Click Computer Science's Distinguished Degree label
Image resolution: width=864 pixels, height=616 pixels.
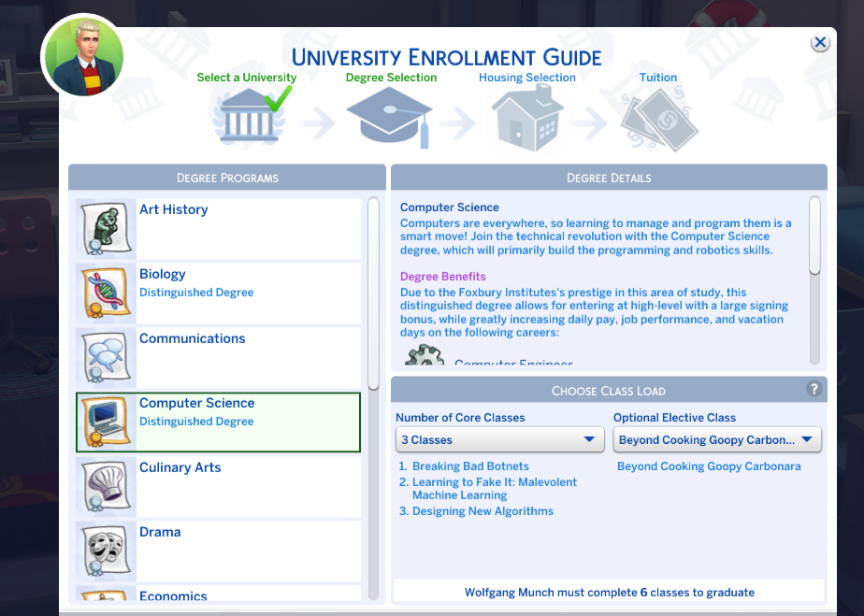click(x=196, y=422)
